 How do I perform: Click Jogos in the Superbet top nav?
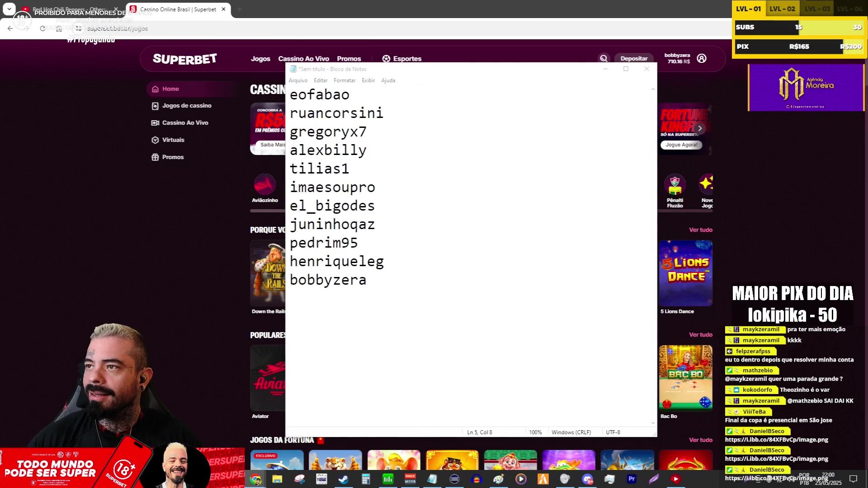point(260,59)
